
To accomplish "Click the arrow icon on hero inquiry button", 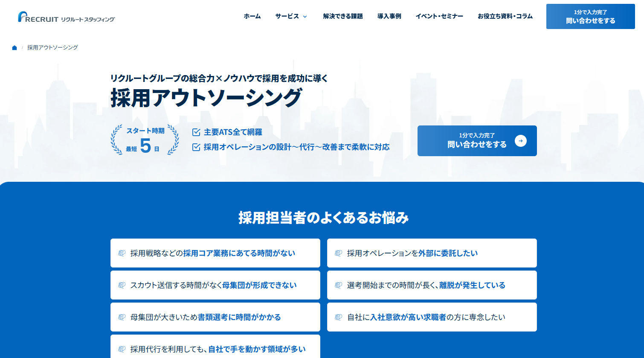I will (520, 141).
